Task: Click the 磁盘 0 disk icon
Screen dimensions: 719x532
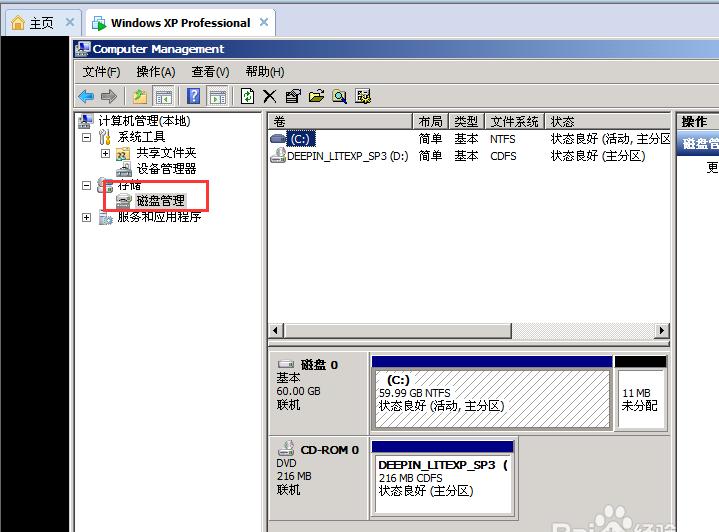Action: [x=286, y=365]
